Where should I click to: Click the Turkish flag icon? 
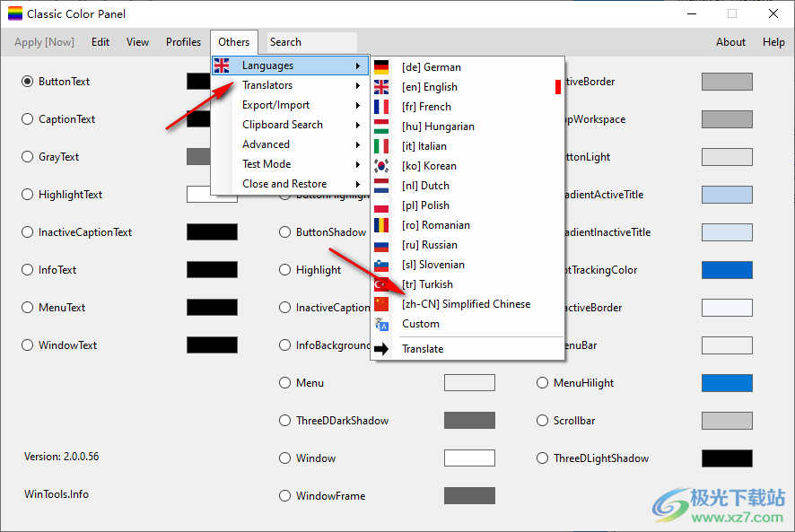click(381, 284)
